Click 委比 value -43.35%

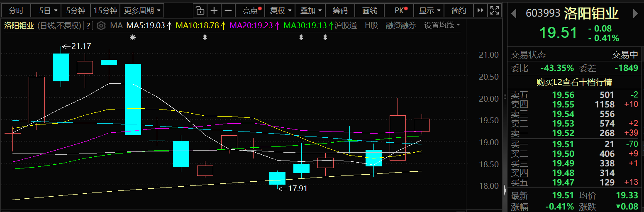point(557,68)
